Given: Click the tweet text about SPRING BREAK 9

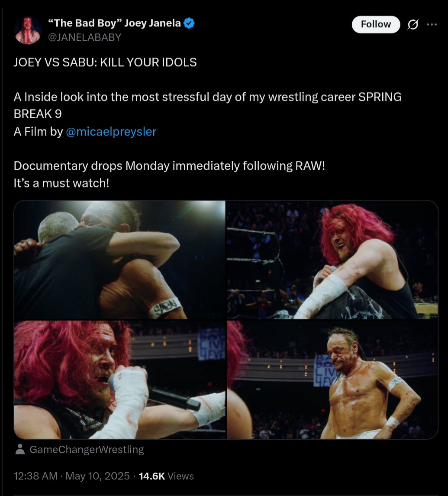Looking at the screenshot, I should (x=207, y=105).
